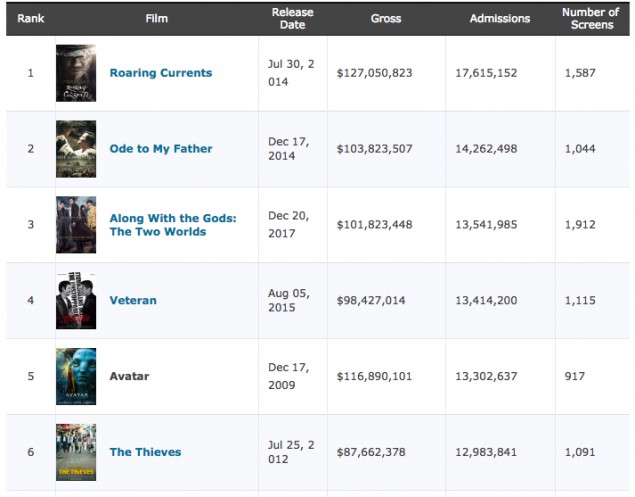Sort by the Rank column header
Screen dimensions: 635x497
31,19
